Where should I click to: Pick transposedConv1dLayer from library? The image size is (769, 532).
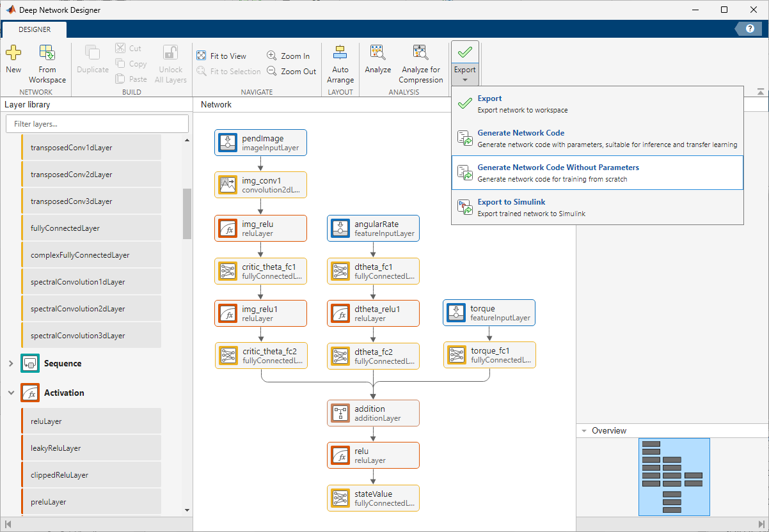(x=91, y=148)
